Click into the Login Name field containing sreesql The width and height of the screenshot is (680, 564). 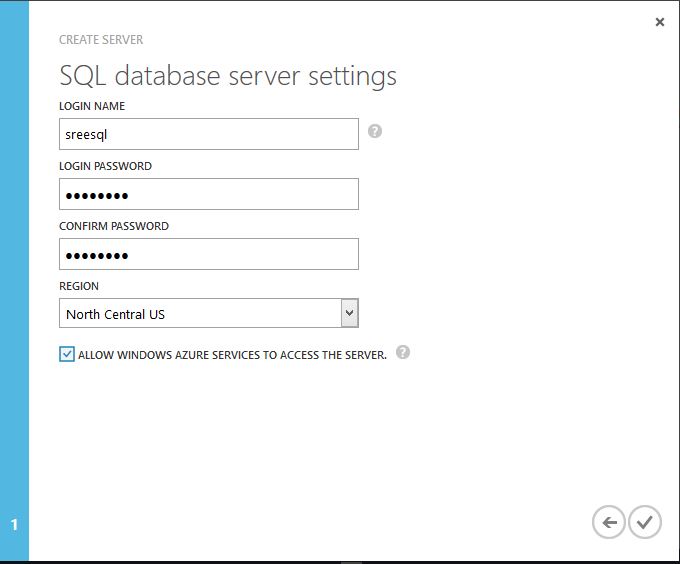[x=208, y=134]
